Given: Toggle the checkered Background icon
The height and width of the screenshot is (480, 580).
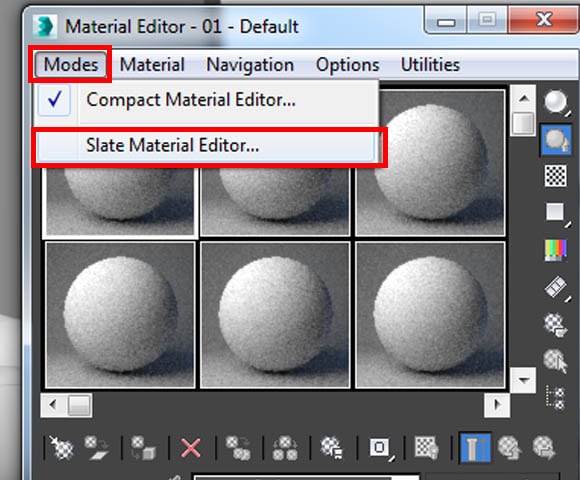Looking at the screenshot, I should point(556,176).
